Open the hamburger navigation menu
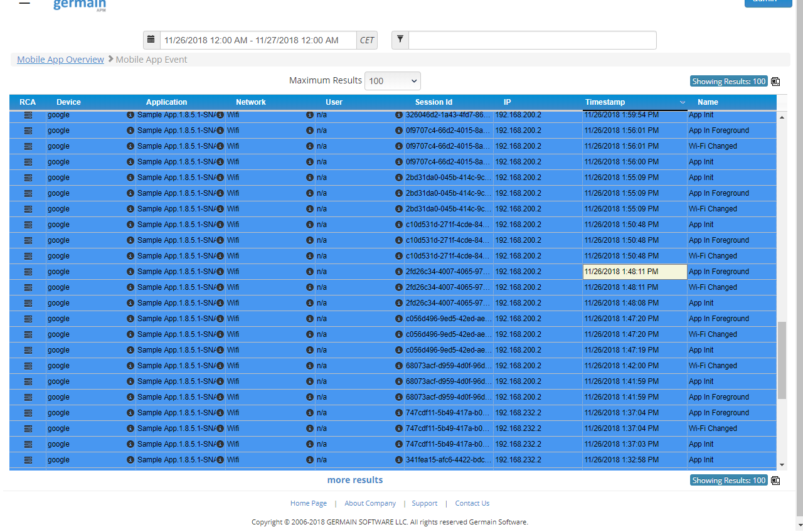 24,3
